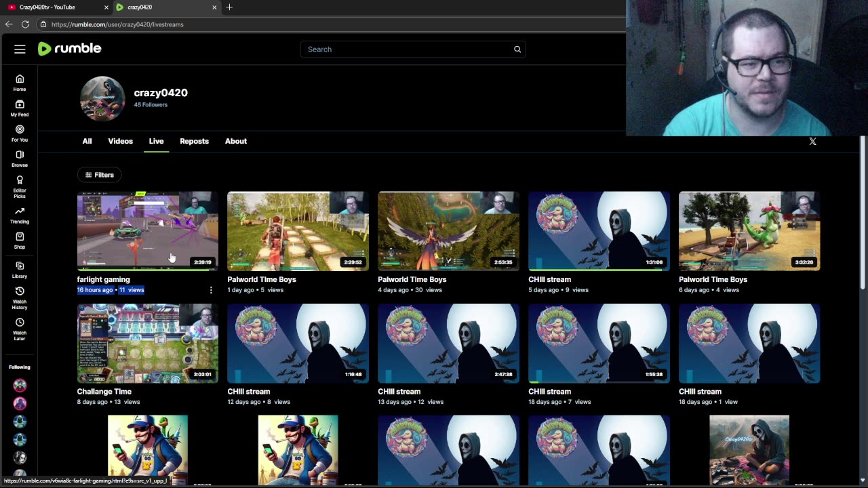Viewport: 868px width, 488px height.
Task: Open the X social link icon
Action: [x=812, y=141]
